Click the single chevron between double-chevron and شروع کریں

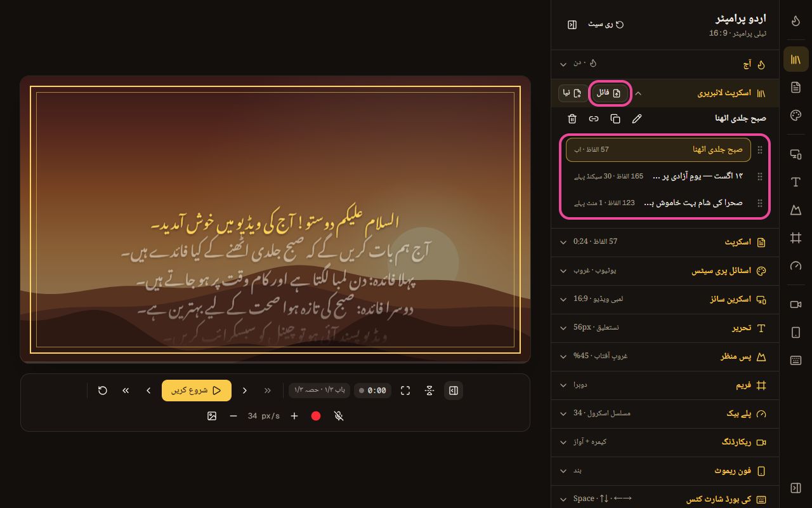pos(148,391)
